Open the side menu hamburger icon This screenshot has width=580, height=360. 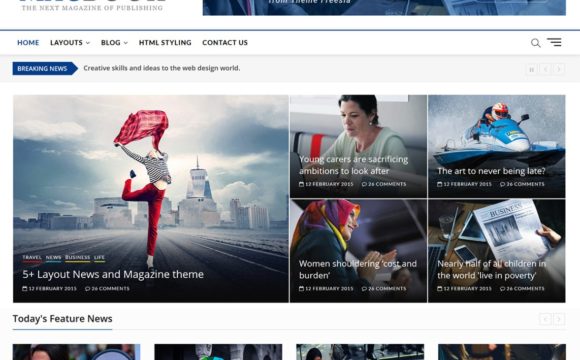coord(554,42)
